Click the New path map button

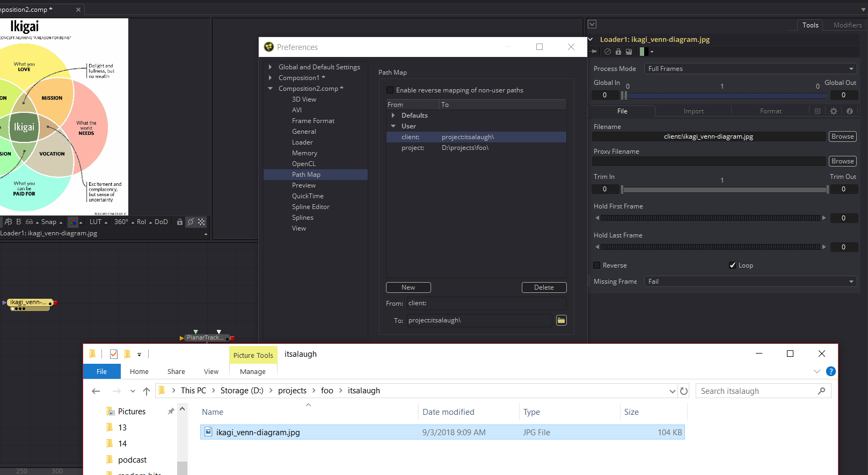tap(409, 287)
